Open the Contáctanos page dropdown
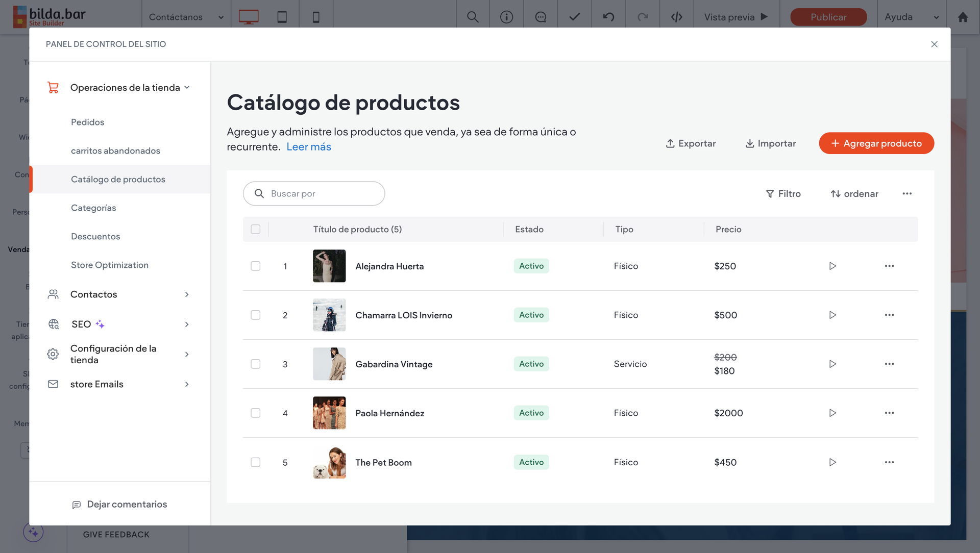The width and height of the screenshot is (980, 553). click(x=186, y=17)
